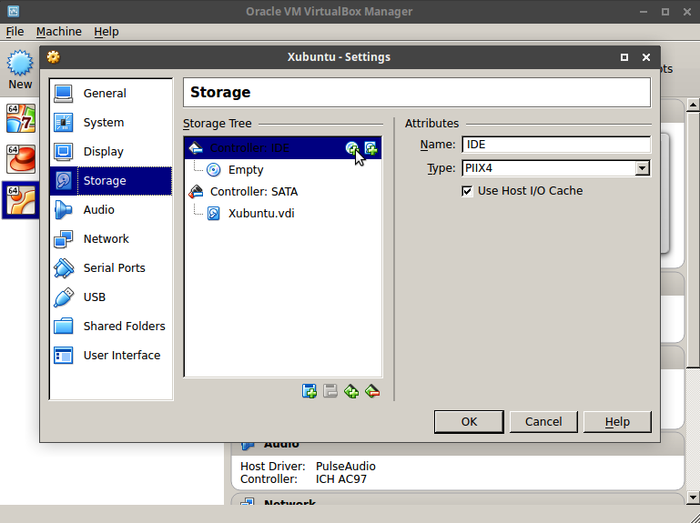Open Serial Ports settings
The height and width of the screenshot is (523, 700).
(111, 268)
